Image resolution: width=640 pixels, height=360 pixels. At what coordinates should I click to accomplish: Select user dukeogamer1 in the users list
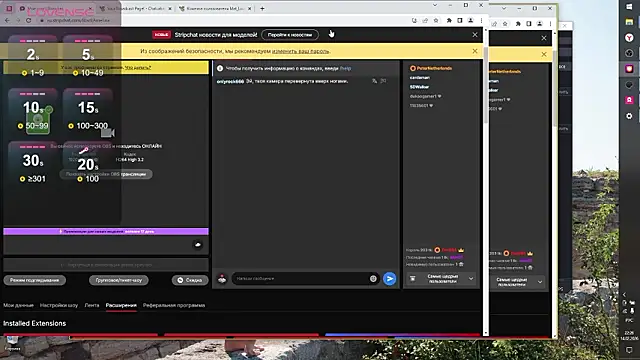click(425, 96)
